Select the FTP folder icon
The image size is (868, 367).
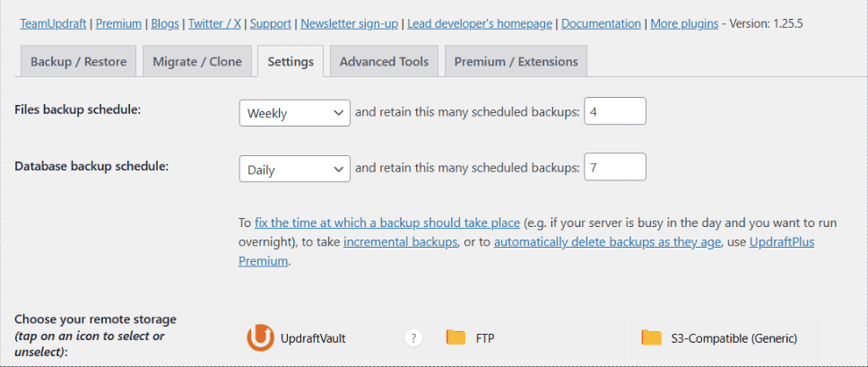(x=456, y=337)
